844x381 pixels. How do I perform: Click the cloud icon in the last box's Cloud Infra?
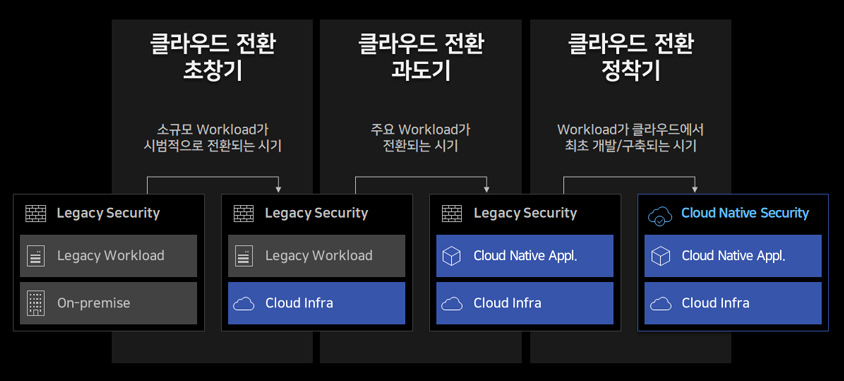[x=660, y=304]
